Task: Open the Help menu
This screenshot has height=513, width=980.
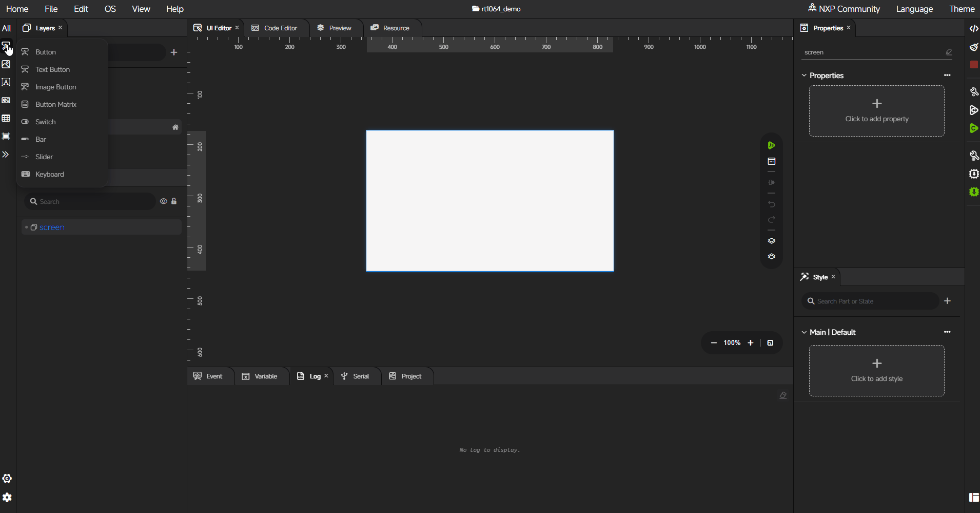Action: coord(175,9)
